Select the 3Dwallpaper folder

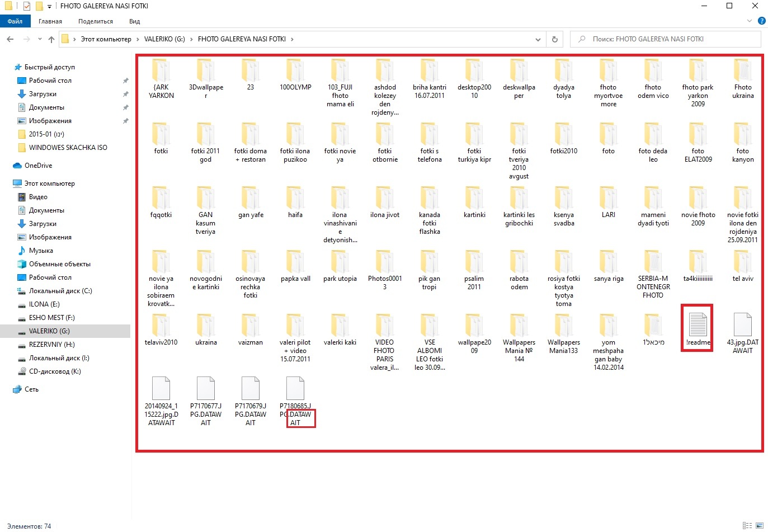(x=206, y=79)
